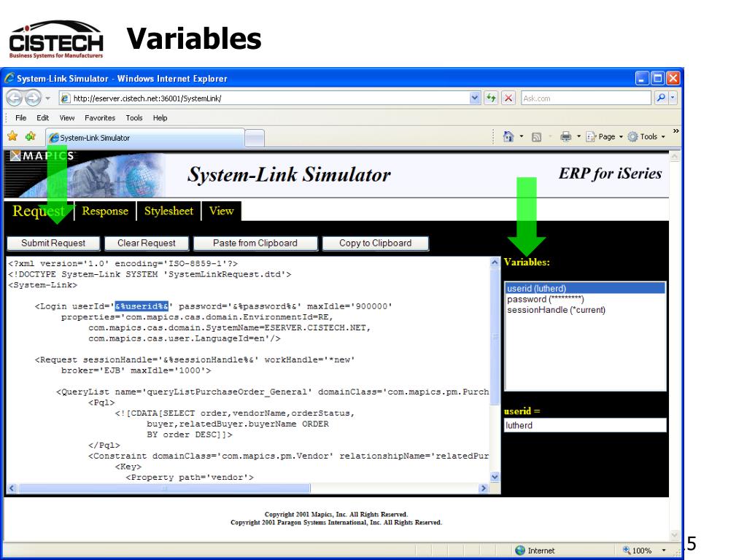Viewport: 747px width, 560px height.
Task: Show more toolbar commands chevron
Action: (x=676, y=131)
